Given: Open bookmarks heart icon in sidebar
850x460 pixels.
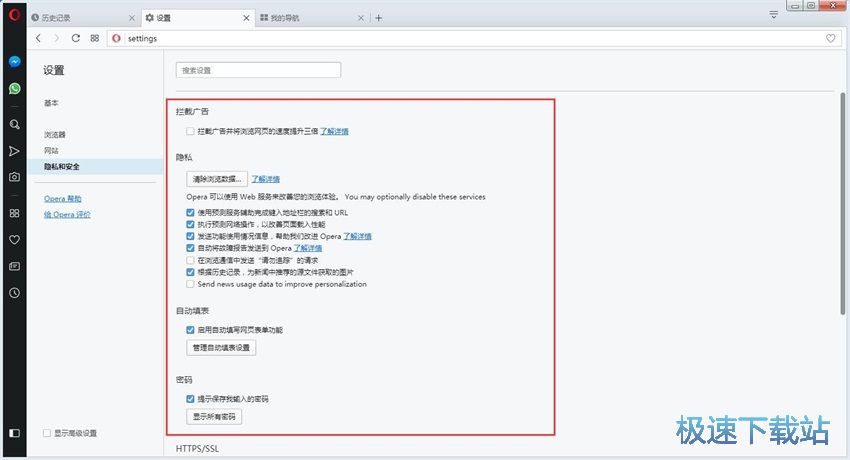Looking at the screenshot, I should 15,239.
